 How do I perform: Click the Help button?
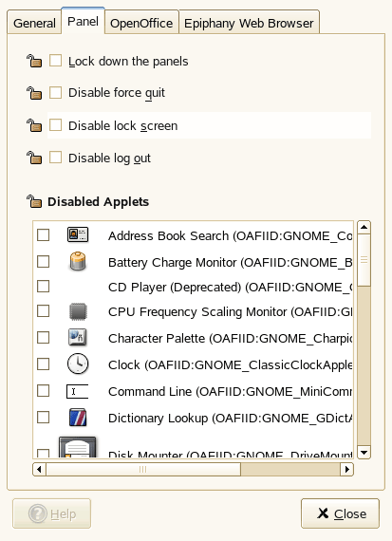click(x=52, y=513)
